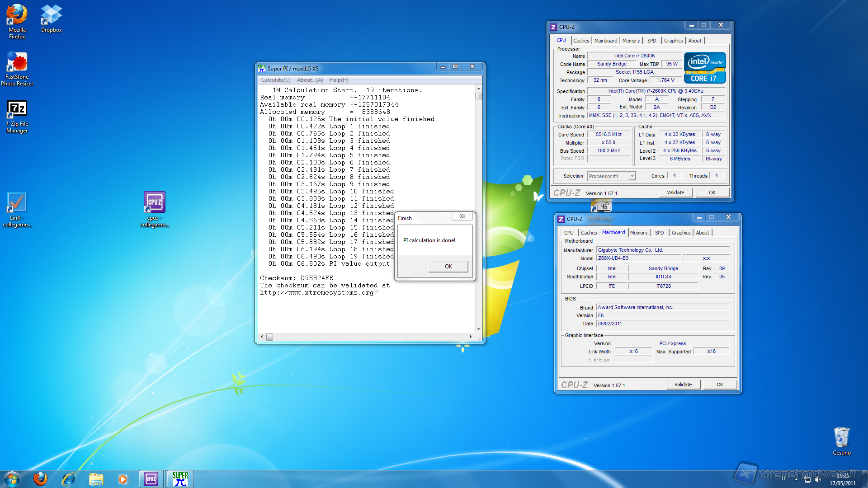Viewport: 868px width, 488px height.
Task: Click Windows Media Player taskbar icon
Action: tap(123, 479)
